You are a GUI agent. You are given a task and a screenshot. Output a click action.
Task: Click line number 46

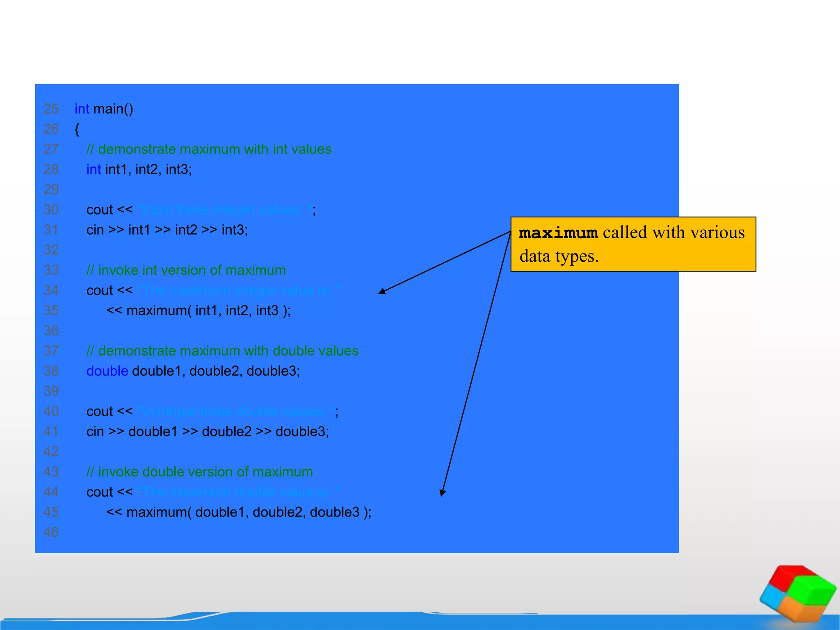51,532
